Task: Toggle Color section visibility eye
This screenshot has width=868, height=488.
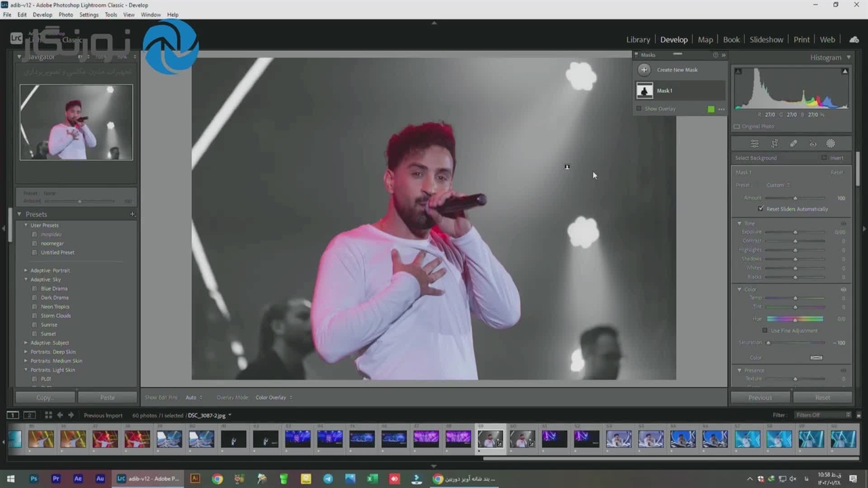Action: click(844, 289)
